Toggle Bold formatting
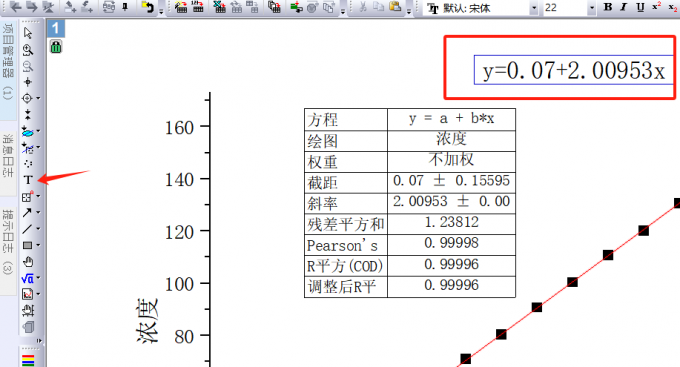 pos(608,7)
